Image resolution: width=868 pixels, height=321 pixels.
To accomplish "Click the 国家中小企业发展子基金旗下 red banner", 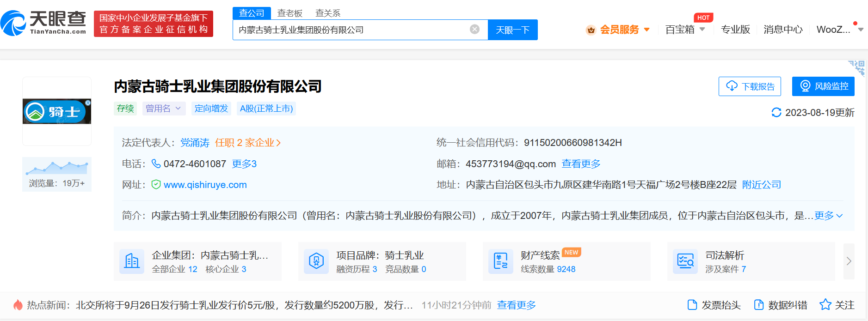I will click(154, 24).
